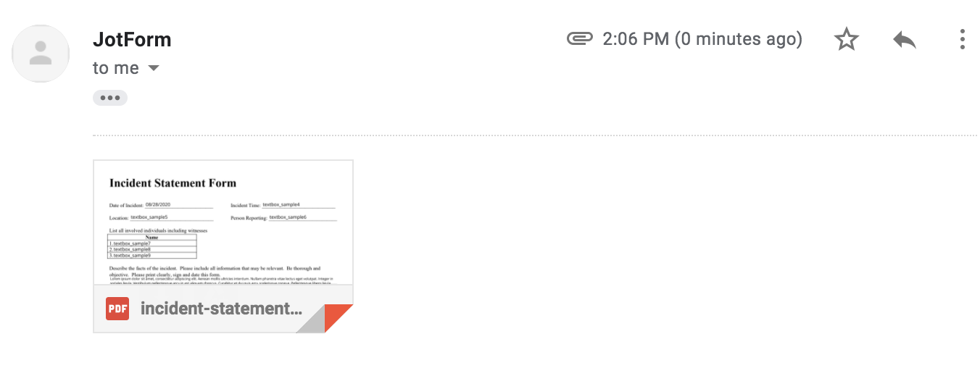Screen dimensions: 980x384
Task: Click the paperclip attachment indicator
Action: pyautogui.click(x=580, y=38)
